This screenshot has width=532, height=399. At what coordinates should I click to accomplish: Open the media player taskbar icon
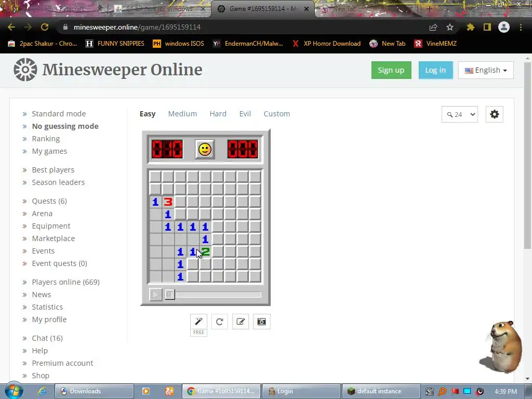coord(146,391)
